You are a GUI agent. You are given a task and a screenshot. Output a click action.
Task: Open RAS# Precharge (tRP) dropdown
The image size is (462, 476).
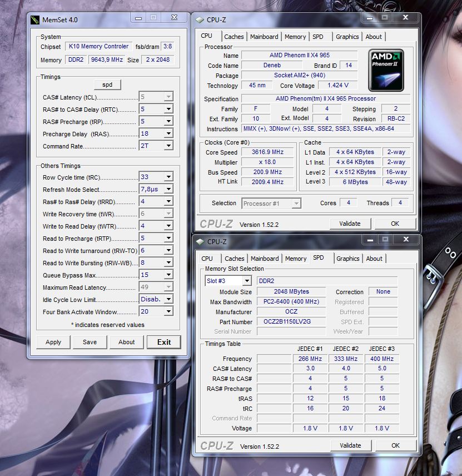[168, 121]
